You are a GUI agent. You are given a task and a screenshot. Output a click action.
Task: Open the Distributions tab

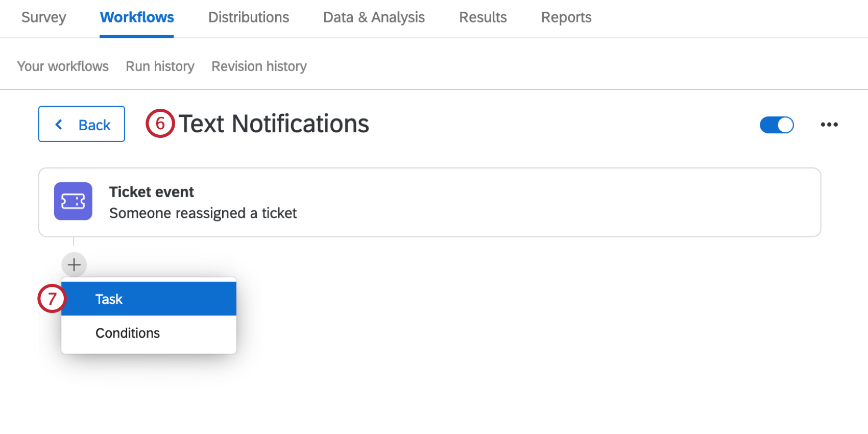click(249, 17)
